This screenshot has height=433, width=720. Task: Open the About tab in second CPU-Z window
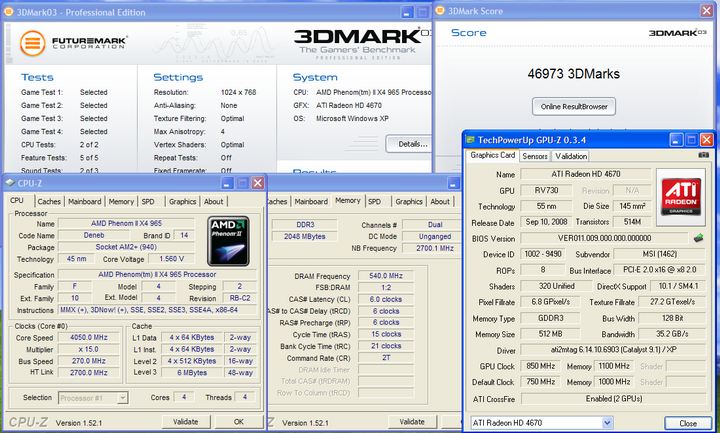pyautogui.click(x=440, y=201)
